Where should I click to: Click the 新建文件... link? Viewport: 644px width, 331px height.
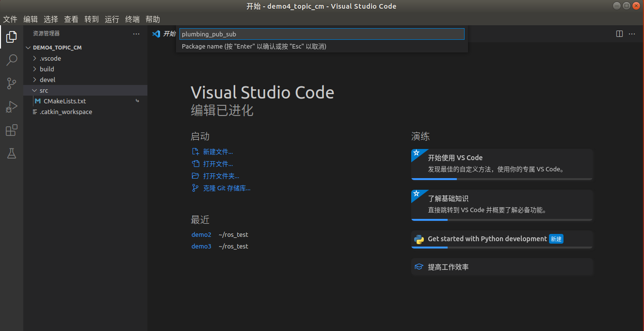point(218,152)
